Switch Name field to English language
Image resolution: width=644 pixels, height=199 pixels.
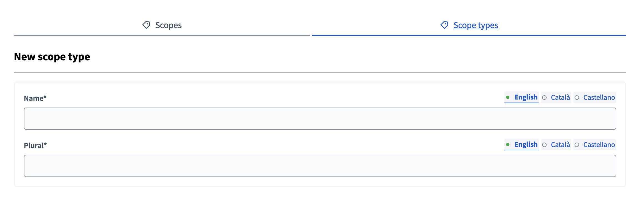(x=526, y=97)
